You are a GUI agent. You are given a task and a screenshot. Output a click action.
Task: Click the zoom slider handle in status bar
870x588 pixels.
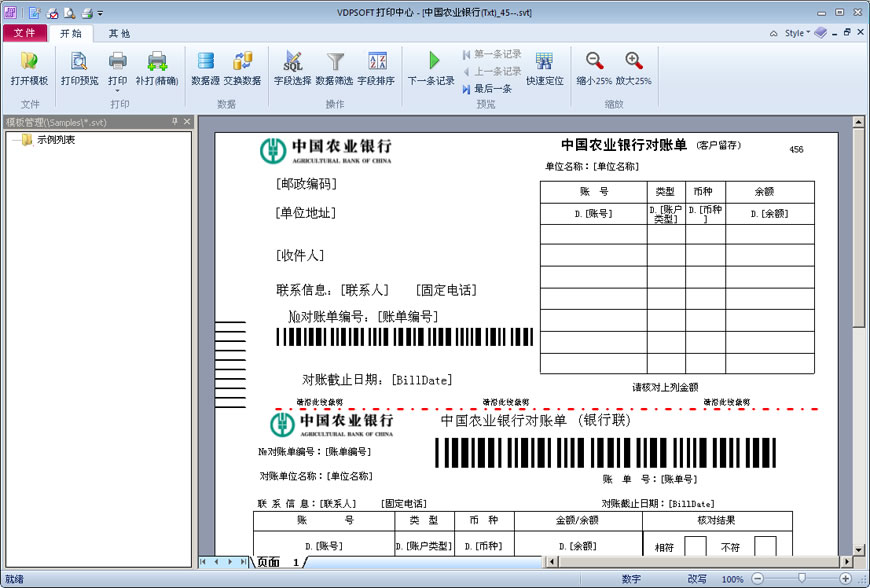coord(802,579)
